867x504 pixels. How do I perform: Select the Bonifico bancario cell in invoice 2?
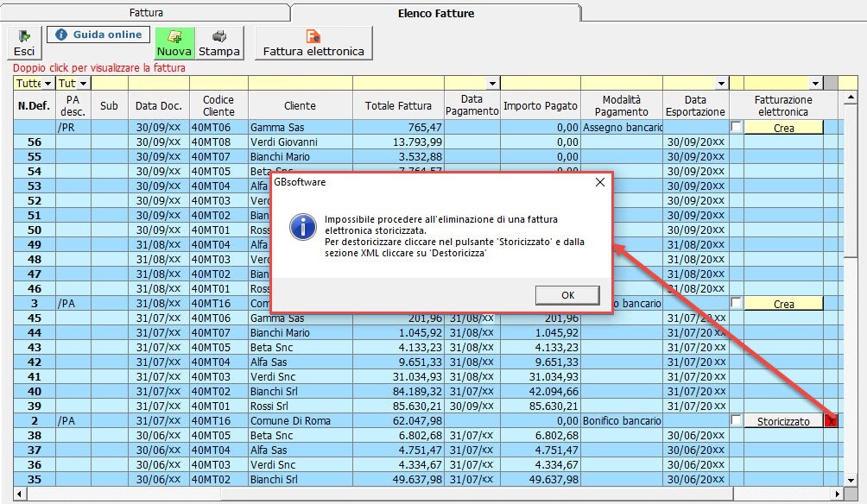tap(622, 420)
